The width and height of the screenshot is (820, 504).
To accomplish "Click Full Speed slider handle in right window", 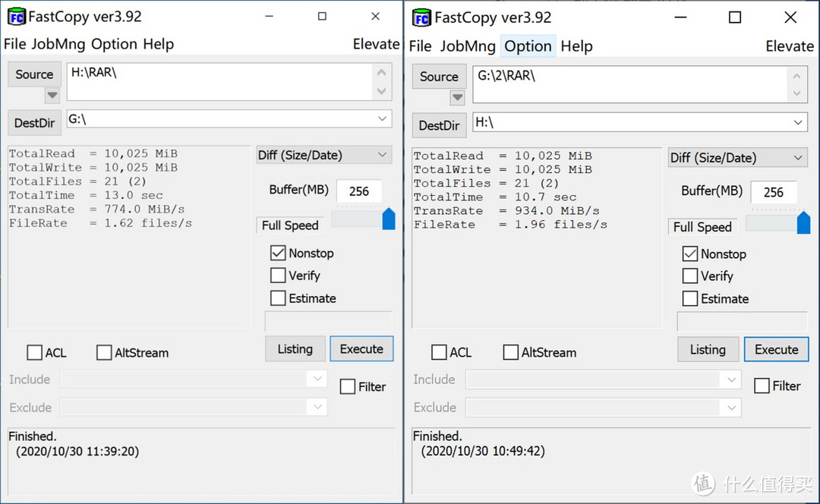I will click(804, 222).
